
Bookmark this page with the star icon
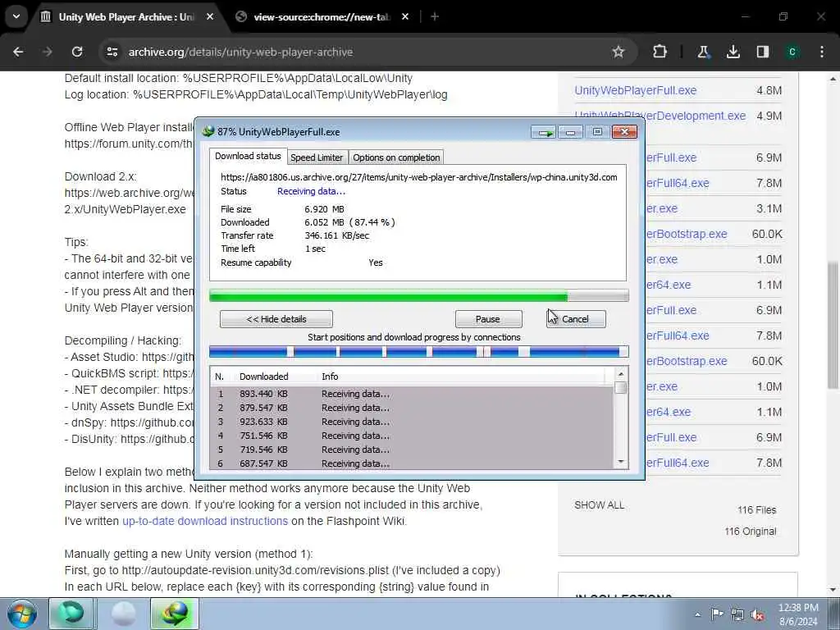click(619, 52)
